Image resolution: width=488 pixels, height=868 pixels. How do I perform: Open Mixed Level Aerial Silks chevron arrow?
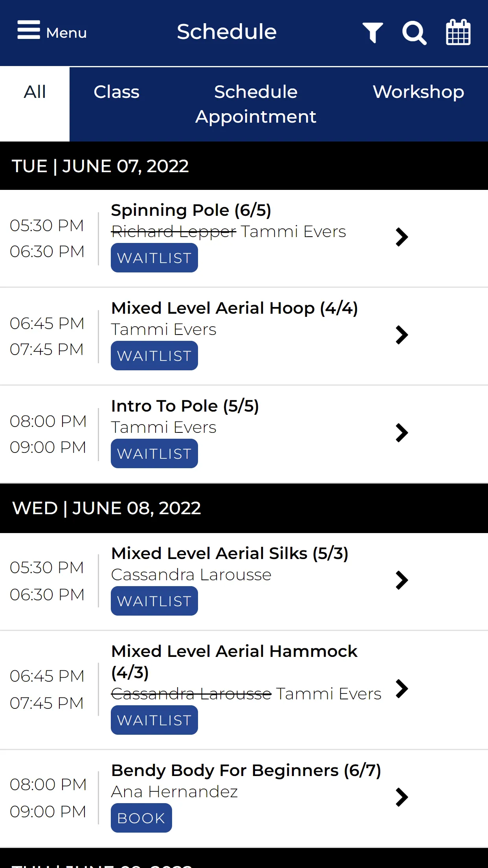(x=402, y=580)
